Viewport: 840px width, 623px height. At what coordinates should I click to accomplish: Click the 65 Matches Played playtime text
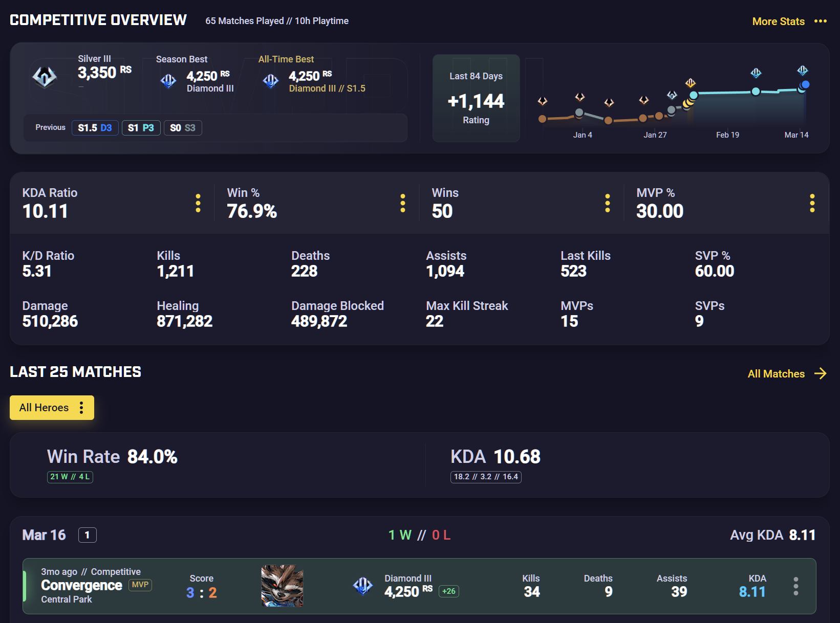pos(277,21)
